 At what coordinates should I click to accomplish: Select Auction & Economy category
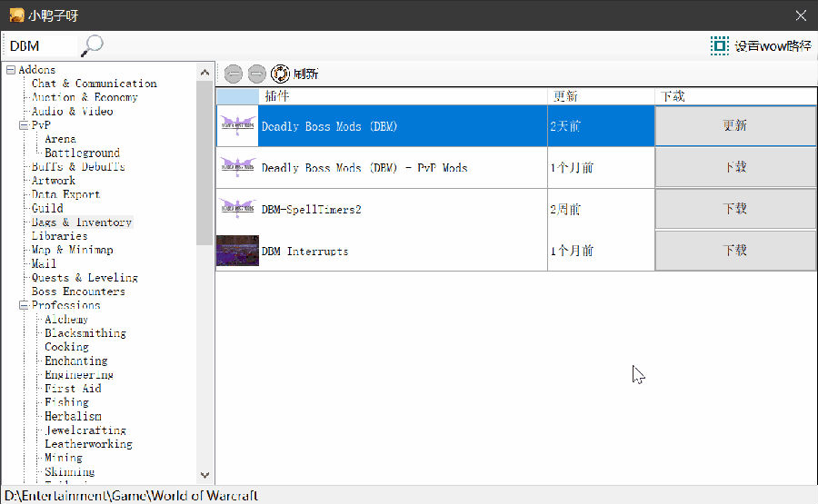pos(85,97)
